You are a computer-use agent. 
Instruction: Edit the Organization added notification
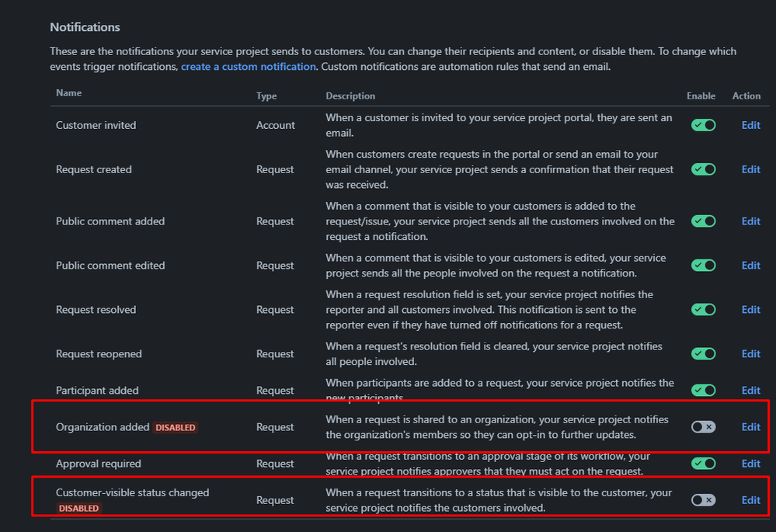point(750,426)
